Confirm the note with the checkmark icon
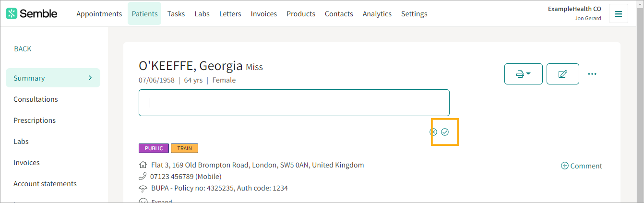644x203 pixels. (x=445, y=132)
